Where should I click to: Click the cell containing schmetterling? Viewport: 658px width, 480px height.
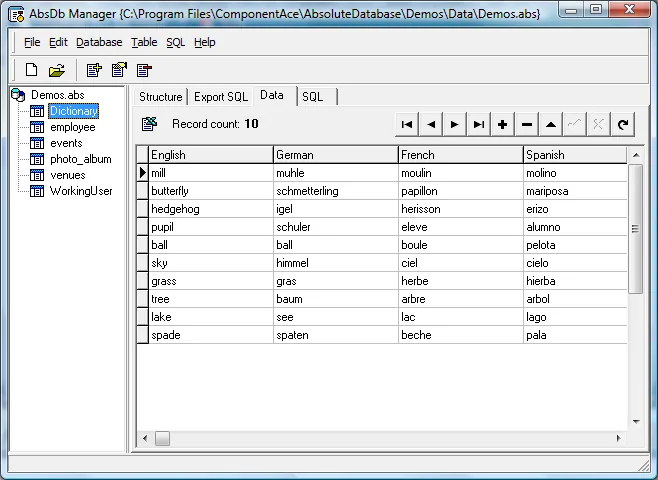click(336, 191)
